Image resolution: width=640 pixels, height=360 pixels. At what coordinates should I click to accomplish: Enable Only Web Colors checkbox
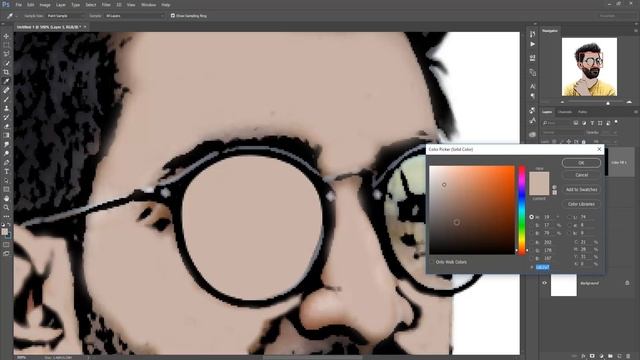(432, 262)
